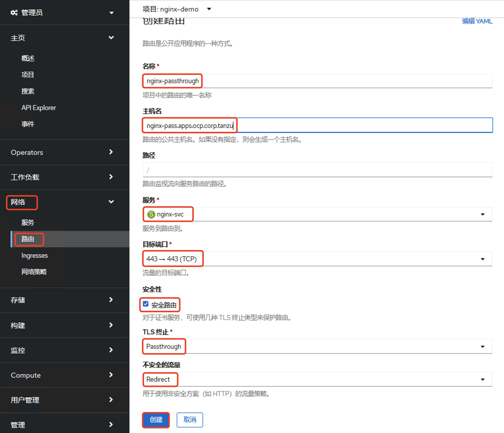The image size is (504, 433).
Task: Click the chevron arrow next to 监控
Action: pyautogui.click(x=111, y=350)
